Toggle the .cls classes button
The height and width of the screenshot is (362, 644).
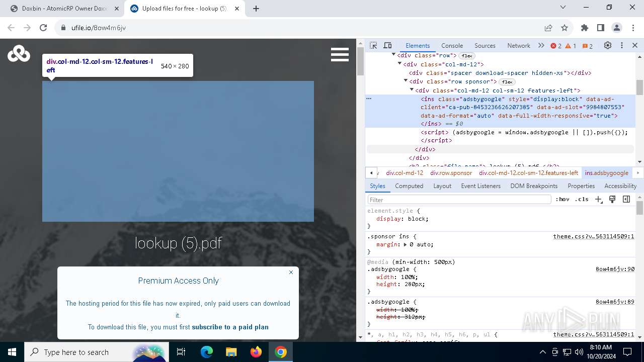582,200
